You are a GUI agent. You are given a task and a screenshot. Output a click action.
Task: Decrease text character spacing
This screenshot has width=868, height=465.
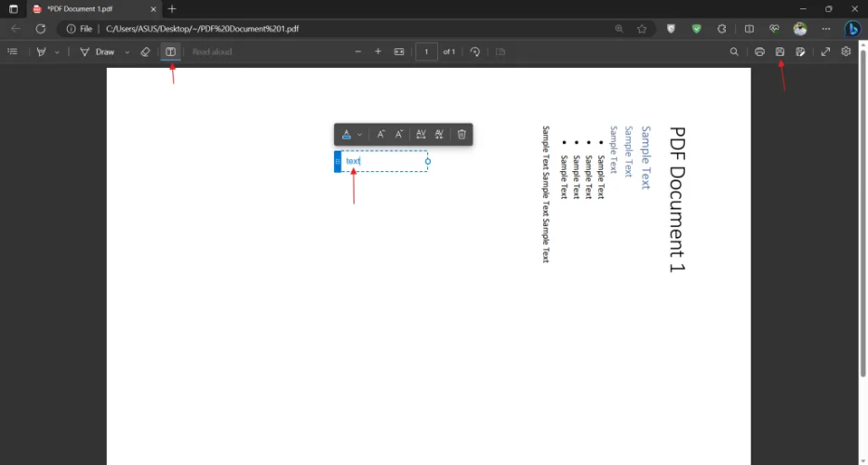[x=439, y=134]
